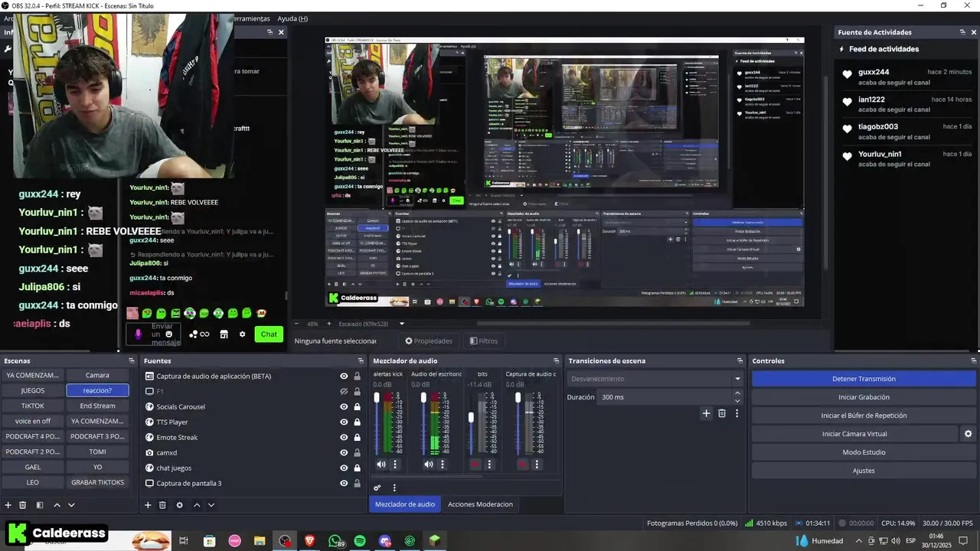Screen dimensions: 980x551
Task: Hide the TTS Player source
Action: coord(344,422)
